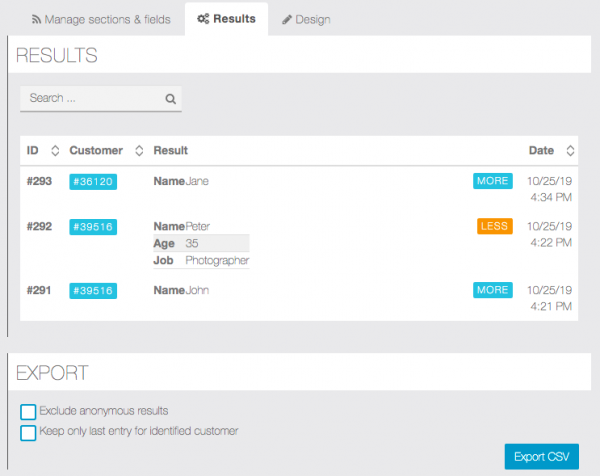This screenshot has width=600, height=476.
Task: Sort results by Date column arrows
Action: click(x=570, y=151)
